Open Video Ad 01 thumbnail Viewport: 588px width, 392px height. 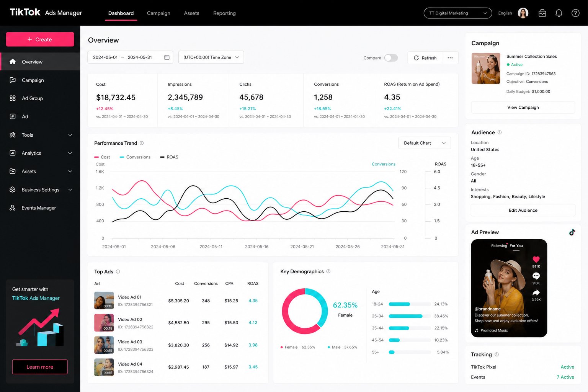104,301
